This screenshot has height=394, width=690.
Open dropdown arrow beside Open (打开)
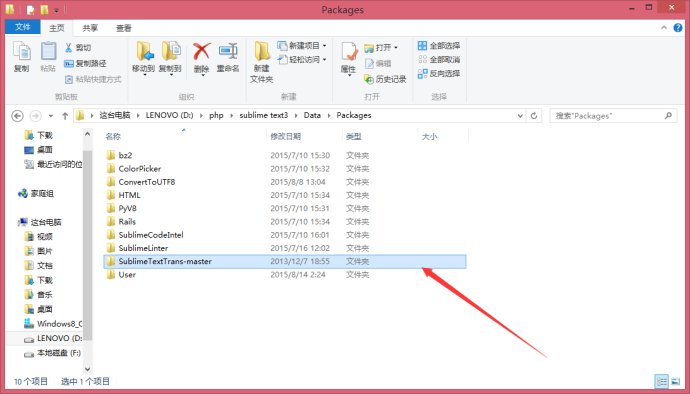point(396,48)
